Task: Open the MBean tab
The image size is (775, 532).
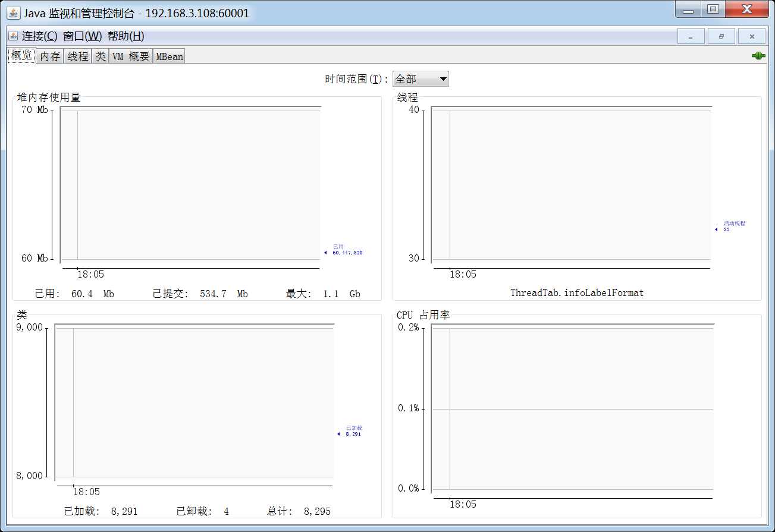Action: pyautogui.click(x=170, y=56)
